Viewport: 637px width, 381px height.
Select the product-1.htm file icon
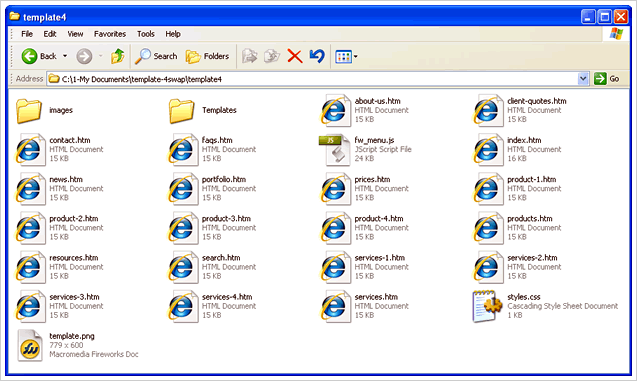coord(488,189)
